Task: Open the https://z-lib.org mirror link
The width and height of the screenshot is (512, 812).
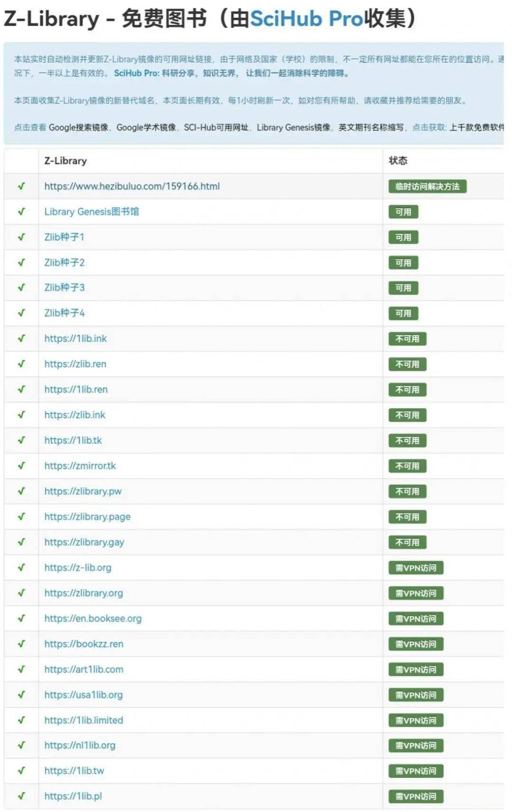Action: tap(78, 567)
